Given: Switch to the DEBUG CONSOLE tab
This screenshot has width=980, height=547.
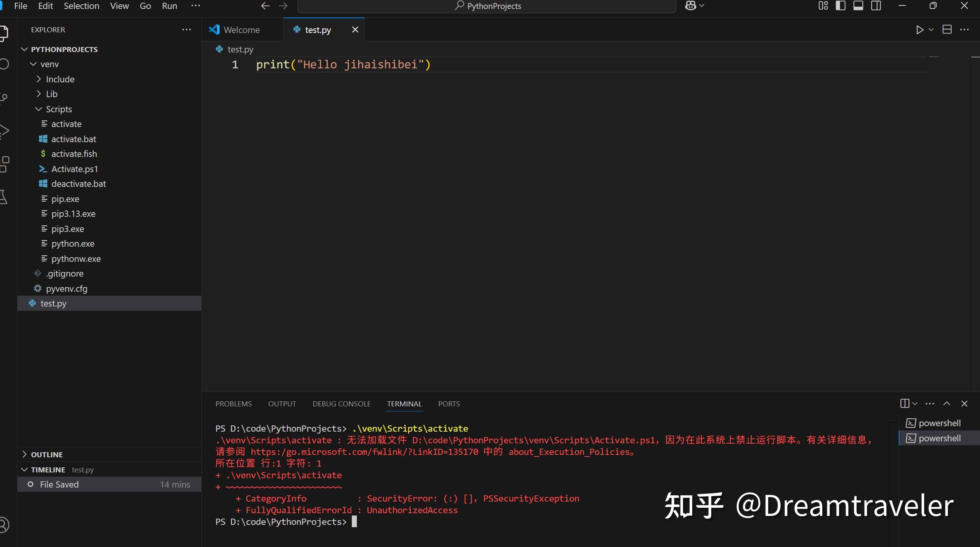Looking at the screenshot, I should 342,404.
